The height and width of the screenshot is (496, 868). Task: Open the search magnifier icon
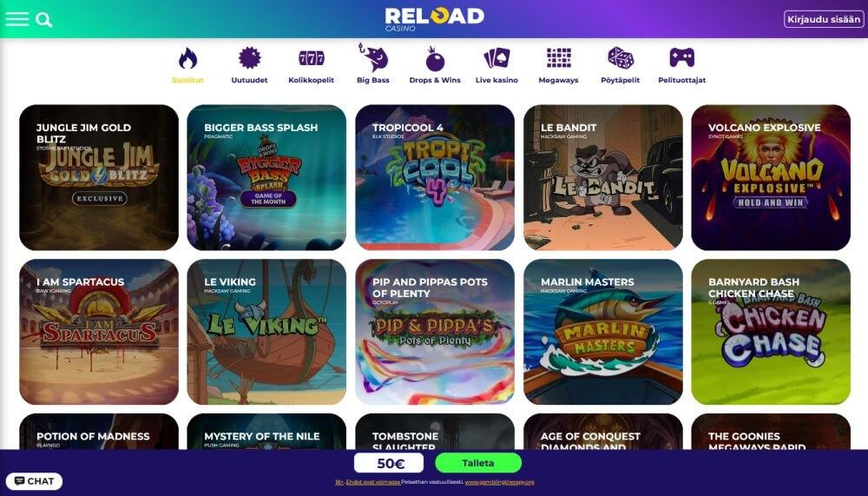[x=43, y=20]
